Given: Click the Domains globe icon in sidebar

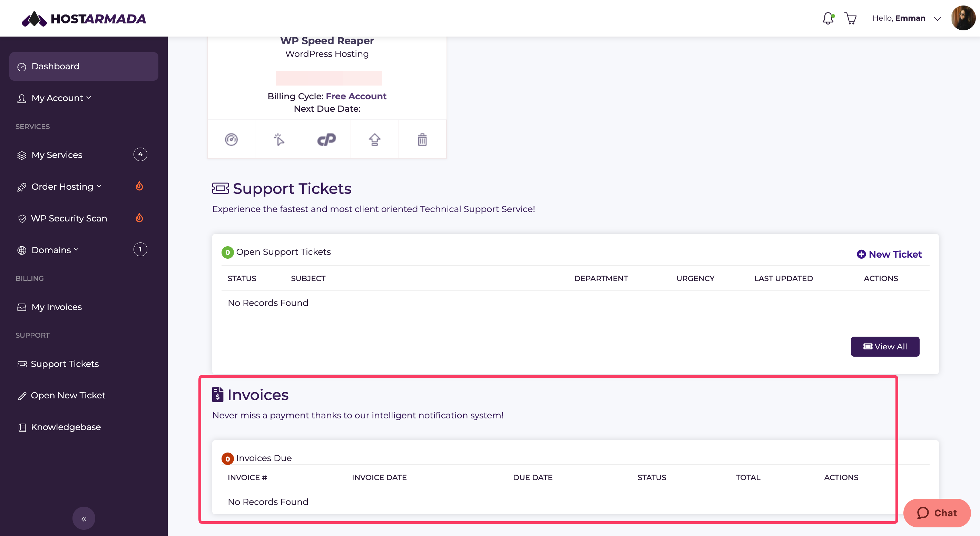Looking at the screenshot, I should coord(22,250).
